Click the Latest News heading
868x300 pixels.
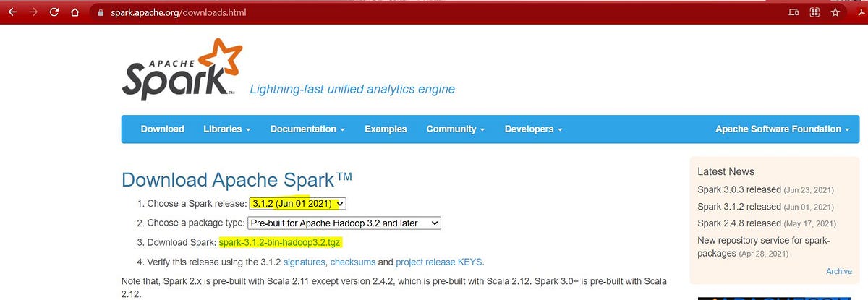(x=726, y=171)
